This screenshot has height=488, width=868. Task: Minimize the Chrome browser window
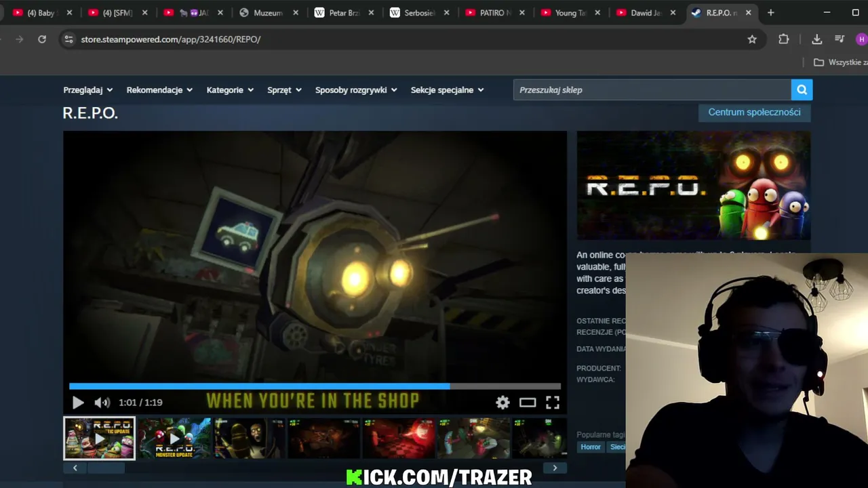pos(827,13)
